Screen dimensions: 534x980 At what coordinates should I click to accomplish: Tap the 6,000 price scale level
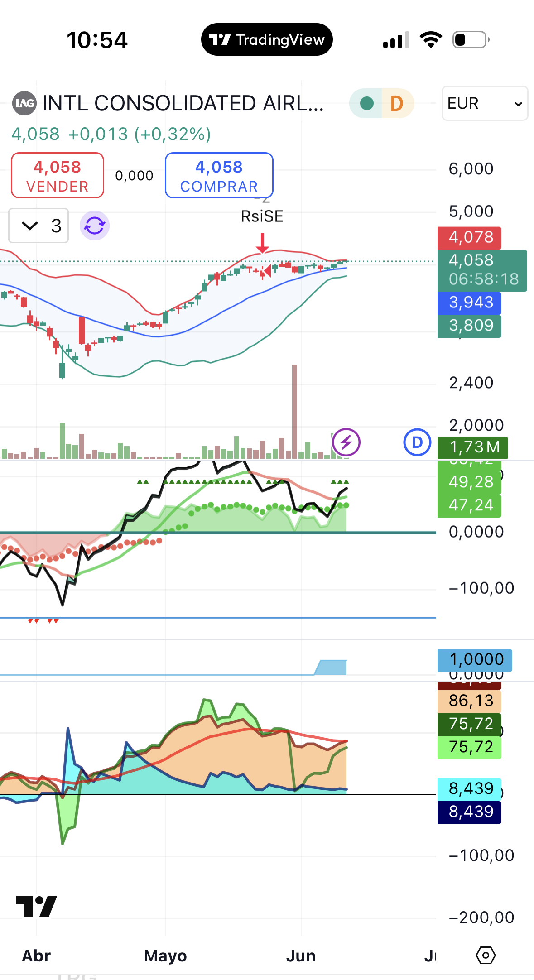(471, 169)
